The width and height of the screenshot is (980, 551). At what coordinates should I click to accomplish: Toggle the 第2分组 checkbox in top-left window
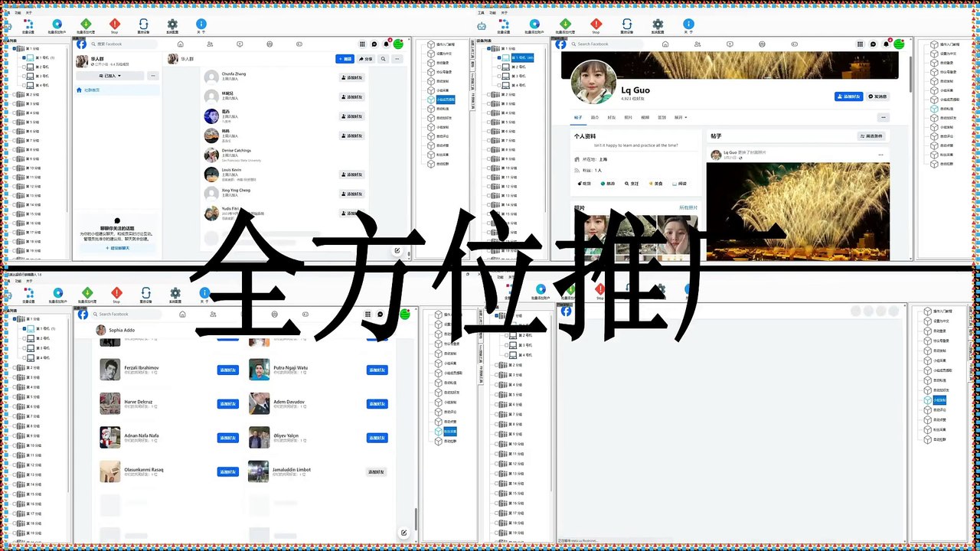pos(15,95)
